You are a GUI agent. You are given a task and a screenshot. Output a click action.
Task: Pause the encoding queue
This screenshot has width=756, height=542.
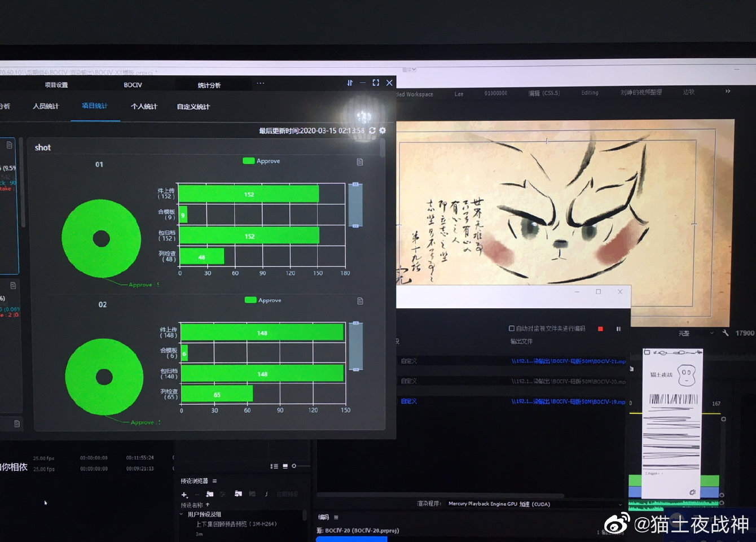tap(618, 329)
